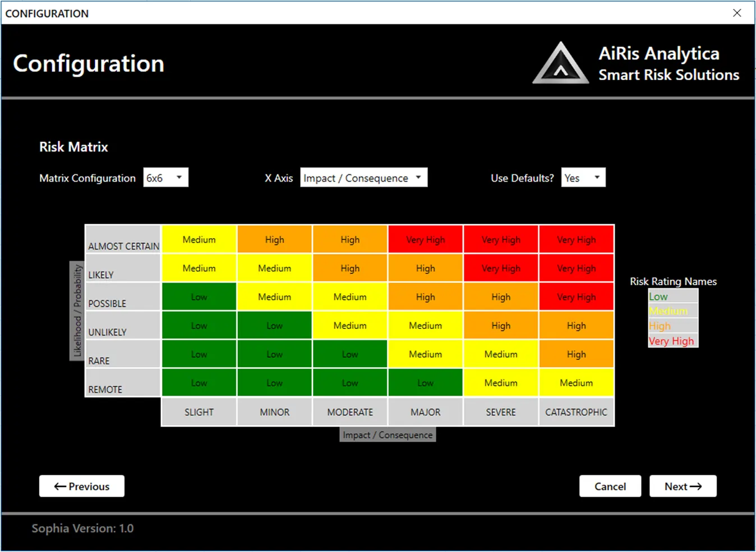Image resolution: width=756 pixels, height=552 pixels.
Task: Select the Possible / Slight Low cell
Action: (x=199, y=296)
